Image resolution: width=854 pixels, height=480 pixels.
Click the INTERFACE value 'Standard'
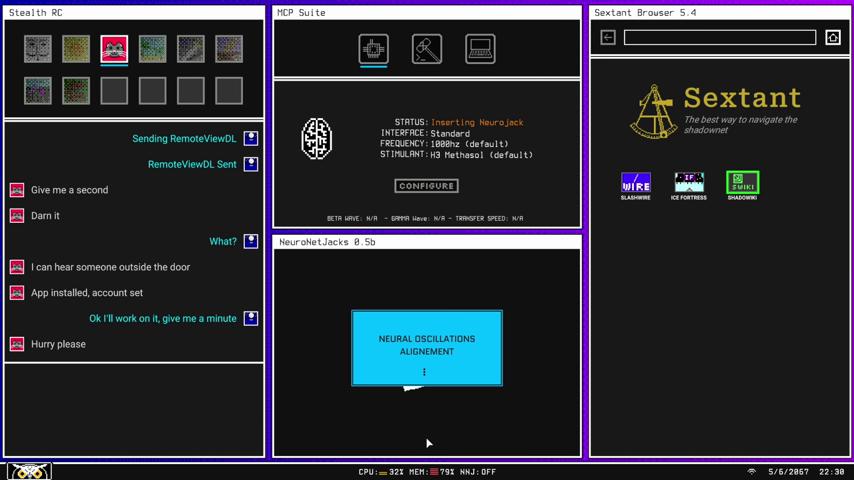pos(450,133)
